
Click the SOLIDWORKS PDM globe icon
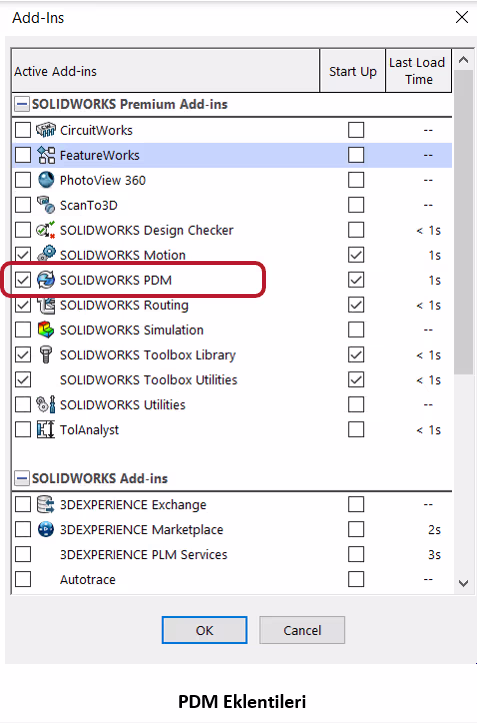[46, 280]
